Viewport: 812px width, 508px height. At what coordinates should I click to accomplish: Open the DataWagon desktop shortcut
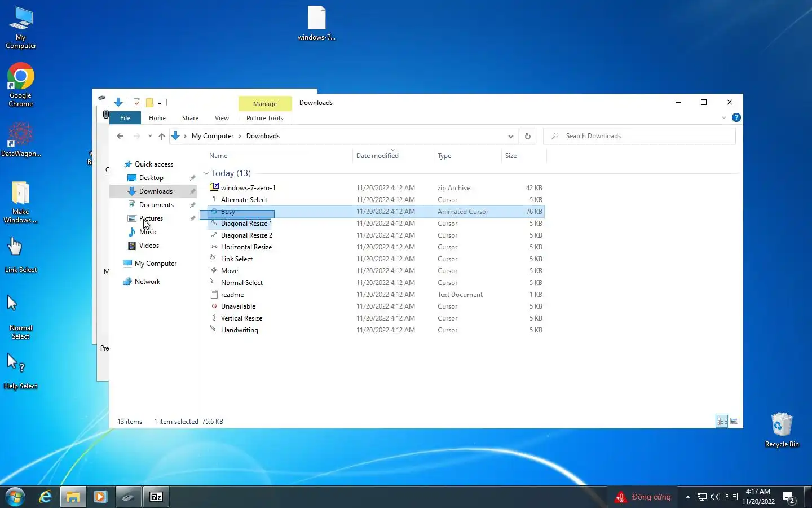21,140
